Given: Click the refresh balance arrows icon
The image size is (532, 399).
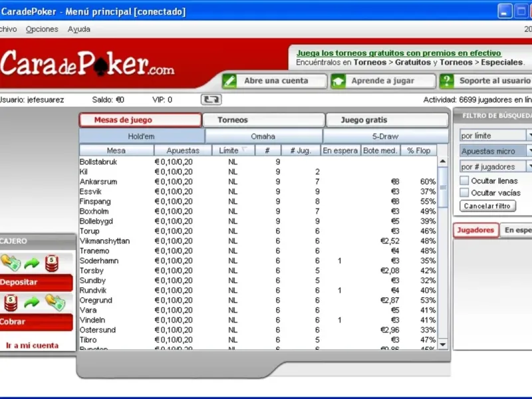Looking at the screenshot, I should tap(211, 99).
